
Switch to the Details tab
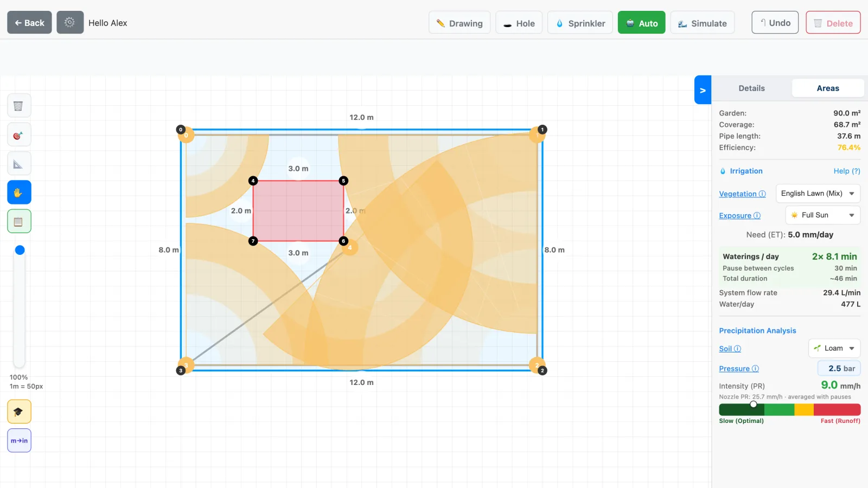(x=751, y=88)
